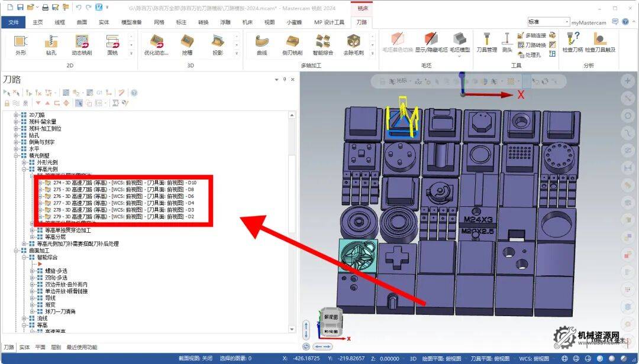This screenshot has height=364, width=639.
Task: Save file using quick access toolbar icon
Action: (21, 7)
